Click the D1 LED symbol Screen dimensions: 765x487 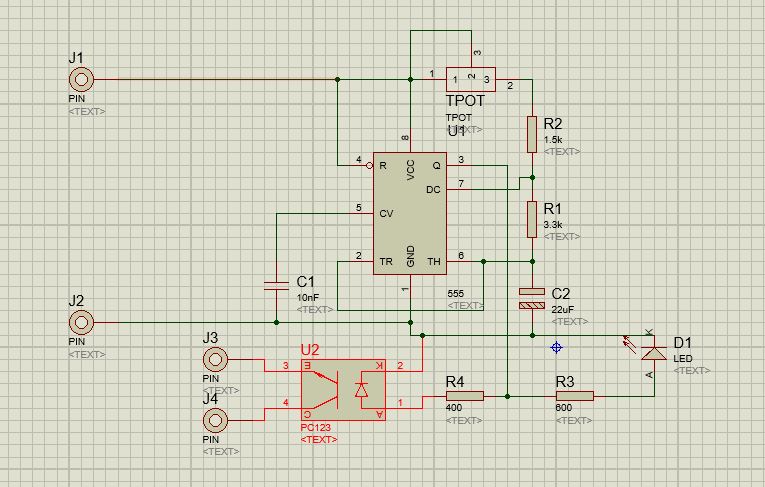[x=654, y=351]
